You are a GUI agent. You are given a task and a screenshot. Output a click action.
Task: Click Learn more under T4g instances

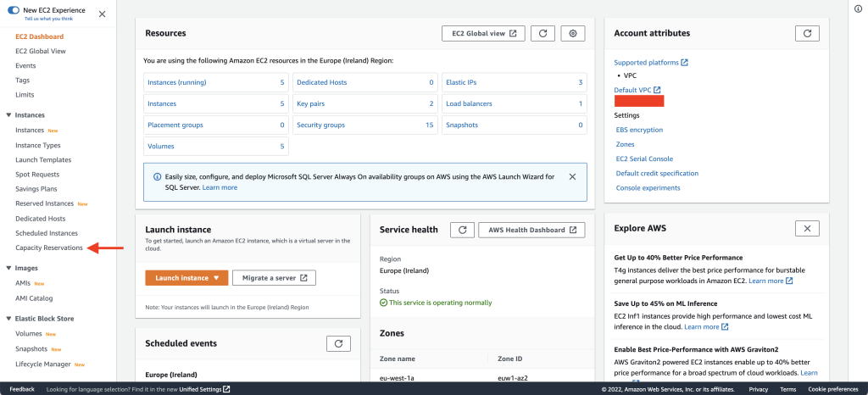point(771,281)
